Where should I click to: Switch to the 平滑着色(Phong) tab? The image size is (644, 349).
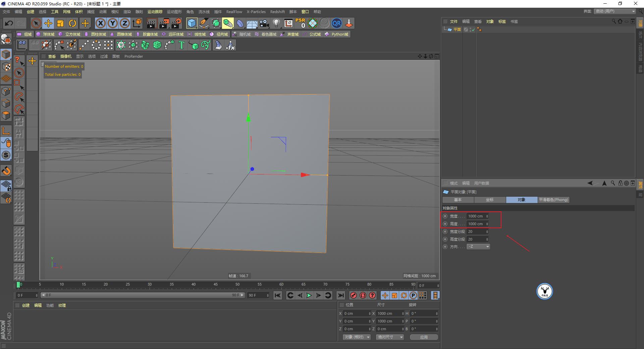(553, 200)
